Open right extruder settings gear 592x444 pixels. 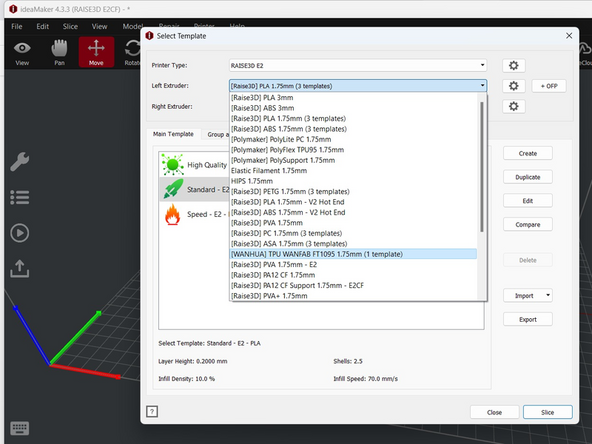coord(513,106)
